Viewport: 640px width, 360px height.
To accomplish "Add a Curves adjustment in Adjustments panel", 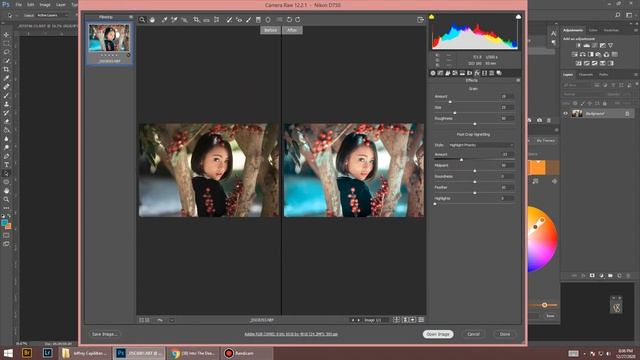I will coord(595,46).
